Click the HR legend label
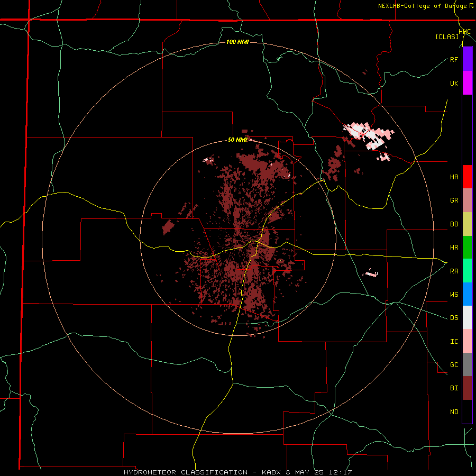Screen dimensions: 476x476 tap(454, 248)
